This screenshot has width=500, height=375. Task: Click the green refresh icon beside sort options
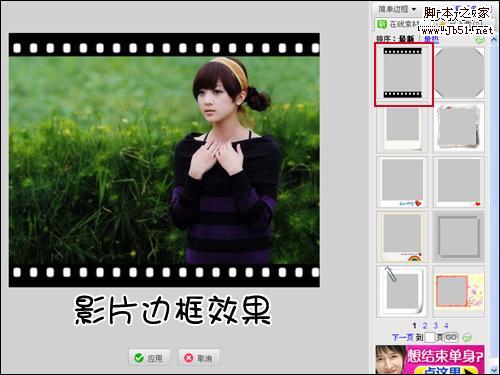pyautogui.click(x=480, y=40)
